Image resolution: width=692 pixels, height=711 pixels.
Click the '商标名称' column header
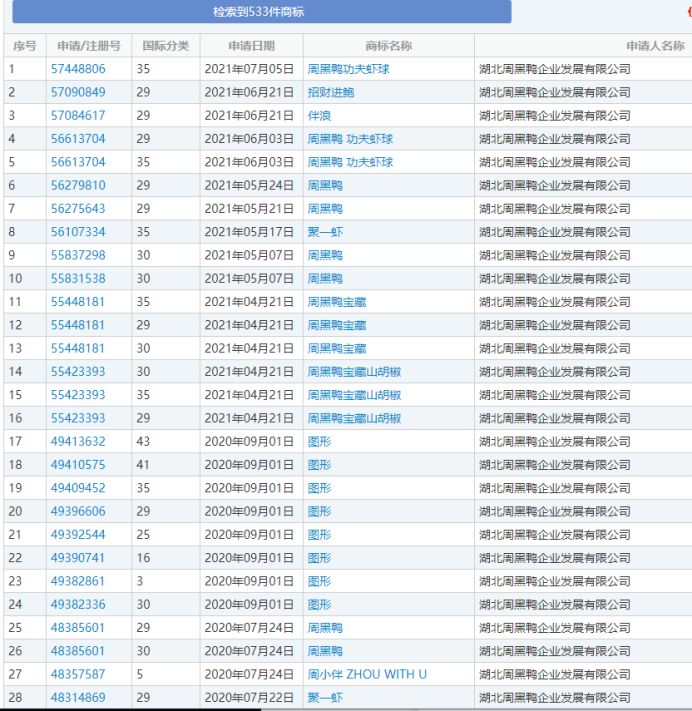click(388, 46)
